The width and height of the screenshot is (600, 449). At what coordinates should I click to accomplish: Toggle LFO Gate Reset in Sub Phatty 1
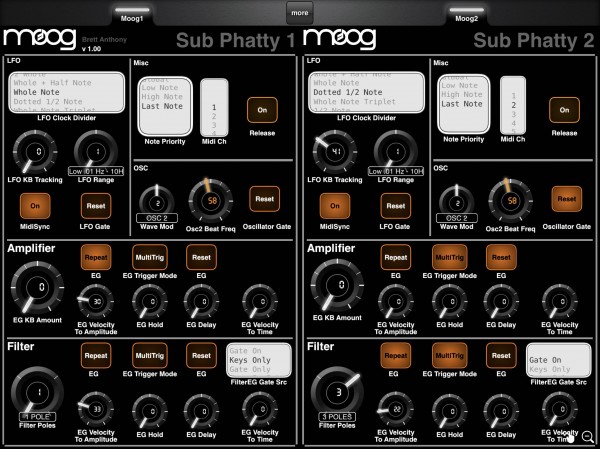pos(96,206)
